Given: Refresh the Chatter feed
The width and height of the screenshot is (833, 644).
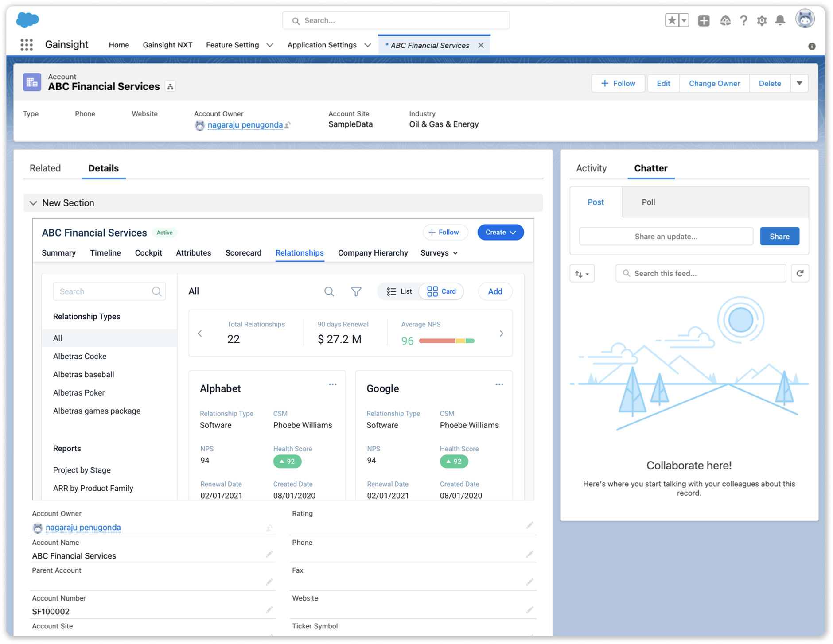Looking at the screenshot, I should click(x=800, y=273).
